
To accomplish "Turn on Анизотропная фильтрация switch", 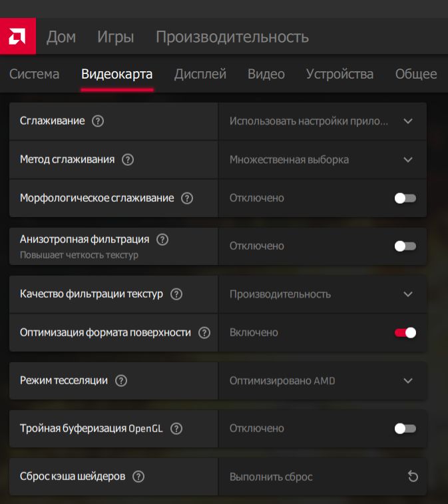I will pos(405,246).
